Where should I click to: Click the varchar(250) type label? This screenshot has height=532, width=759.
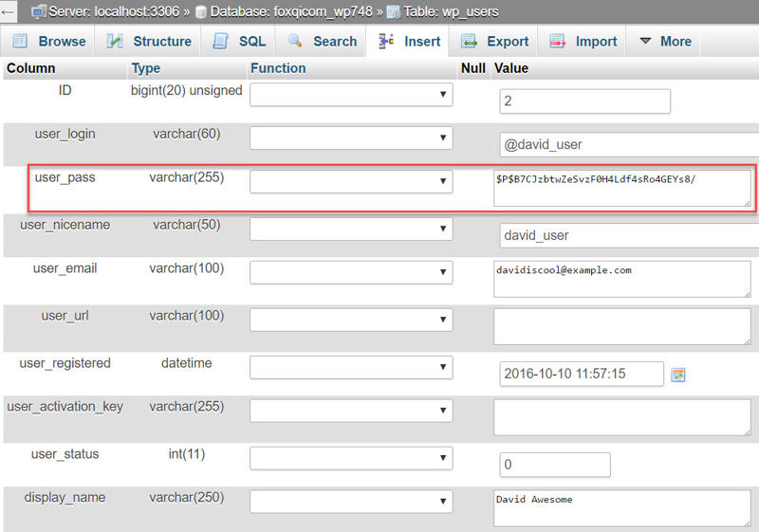[186, 498]
